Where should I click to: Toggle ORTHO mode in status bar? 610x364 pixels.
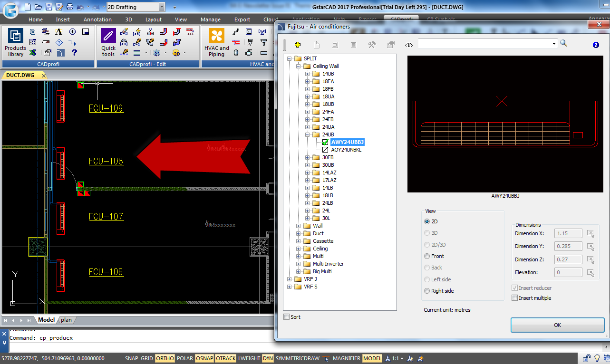tap(165, 358)
